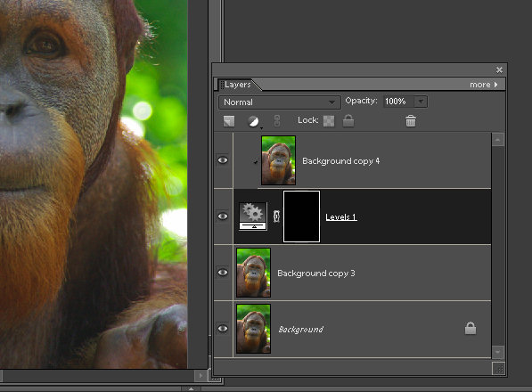The width and height of the screenshot is (532, 392).
Task: Expand the Opacity slider dropdown arrow
Action: pos(421,102)
